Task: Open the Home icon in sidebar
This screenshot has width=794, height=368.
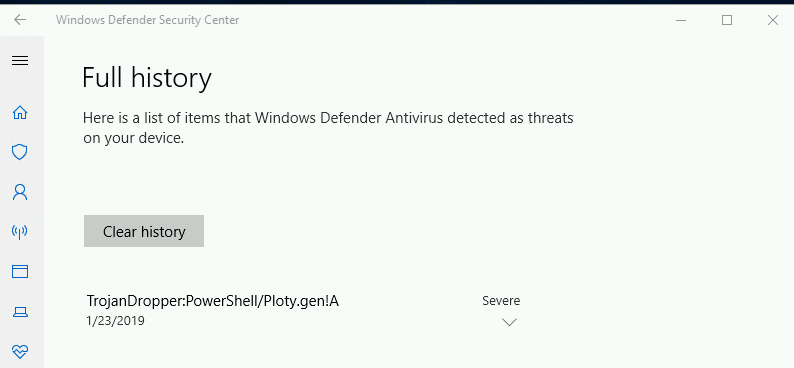Action: tap(20, 112)
